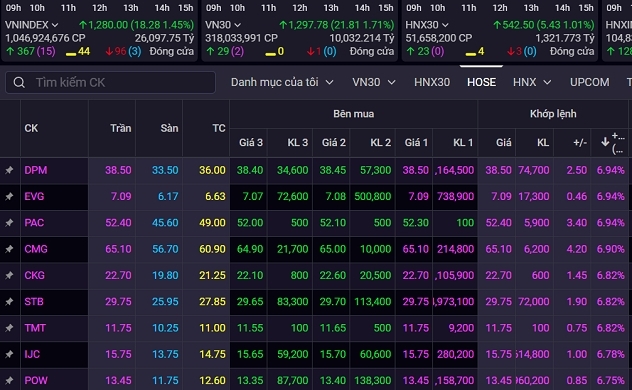Click VNINDEX 96 declining stocks count
This screenshot has width=632, height=390.
pos(120,52)
